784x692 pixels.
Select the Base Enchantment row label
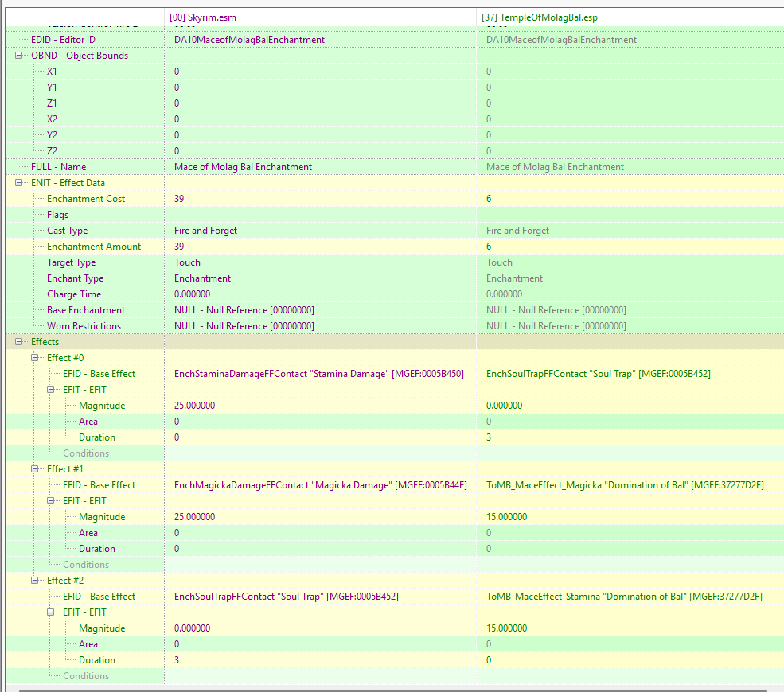(x=86, y=310)
